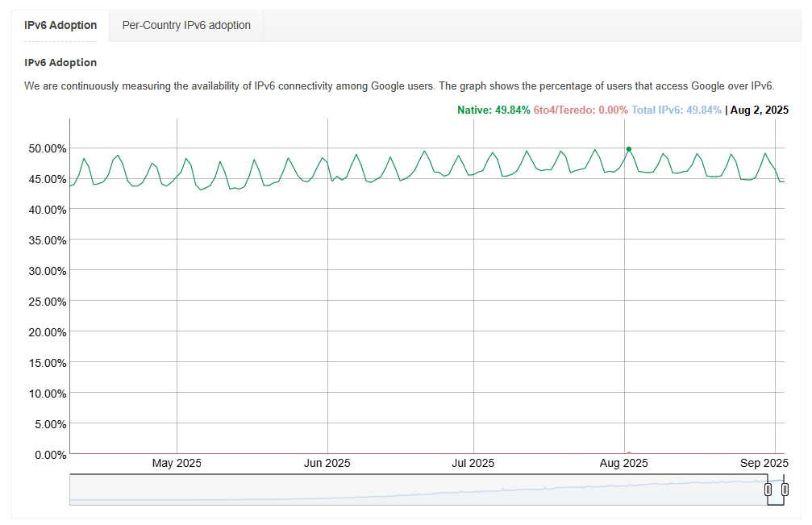This screenshot has width=812, height=525.
Task: Click the '40.00%' y-axis label
Action: [48, 210]
